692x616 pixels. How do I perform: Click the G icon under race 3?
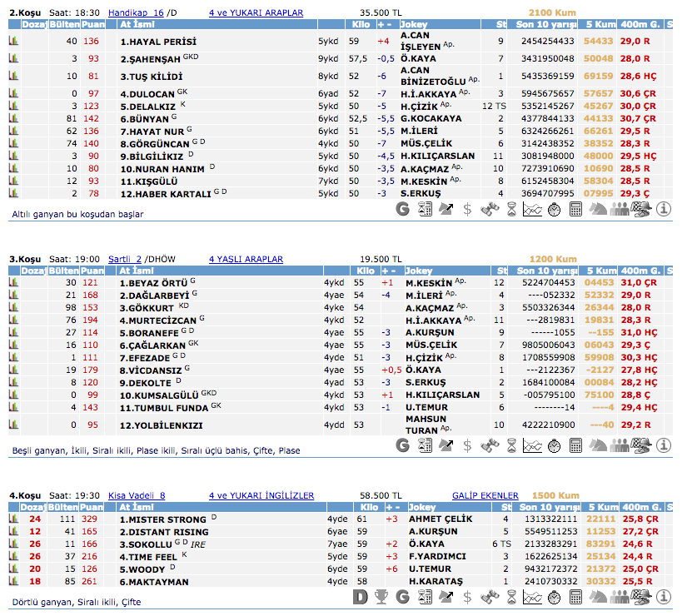(x=403, y=445)
